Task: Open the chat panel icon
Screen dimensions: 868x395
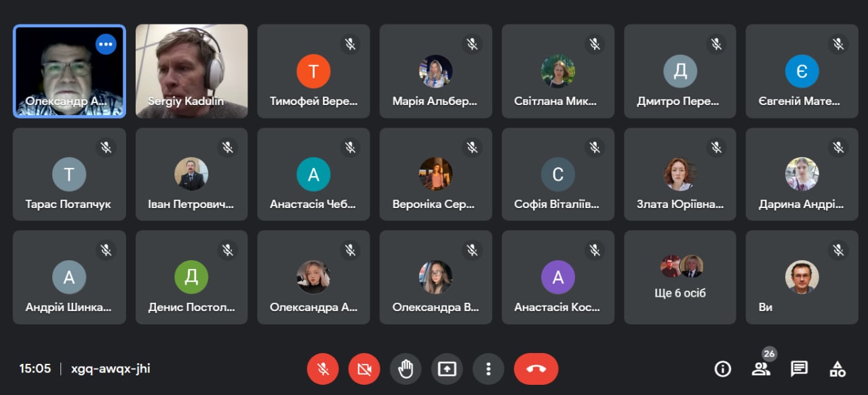Action: pyautogui.click(x=800, y=369)
